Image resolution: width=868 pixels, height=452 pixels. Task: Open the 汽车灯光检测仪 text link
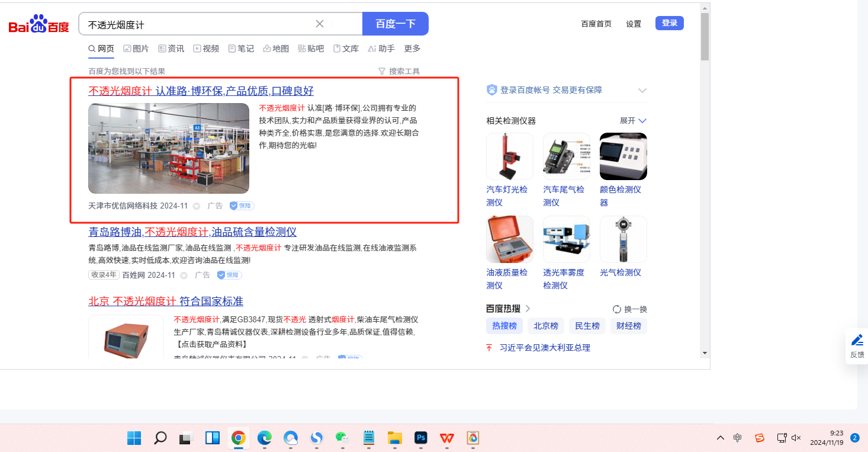click(507, 196)
